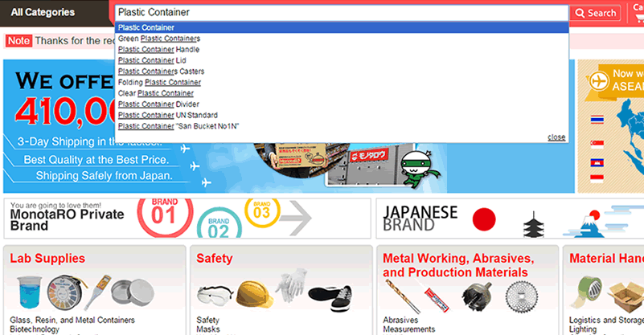Screen dimensions: 644x335
Task: Open the Masks link under Safety
Action: click(x=208, y=329)
